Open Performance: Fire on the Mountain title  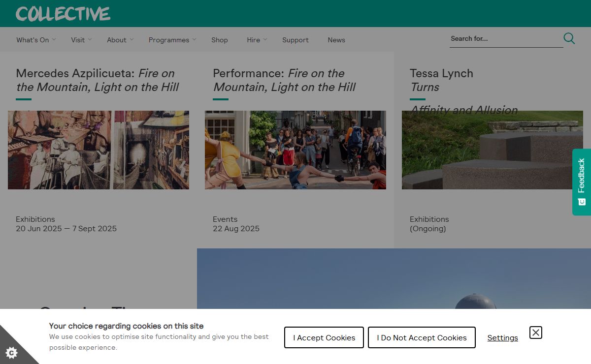point(284,80)
